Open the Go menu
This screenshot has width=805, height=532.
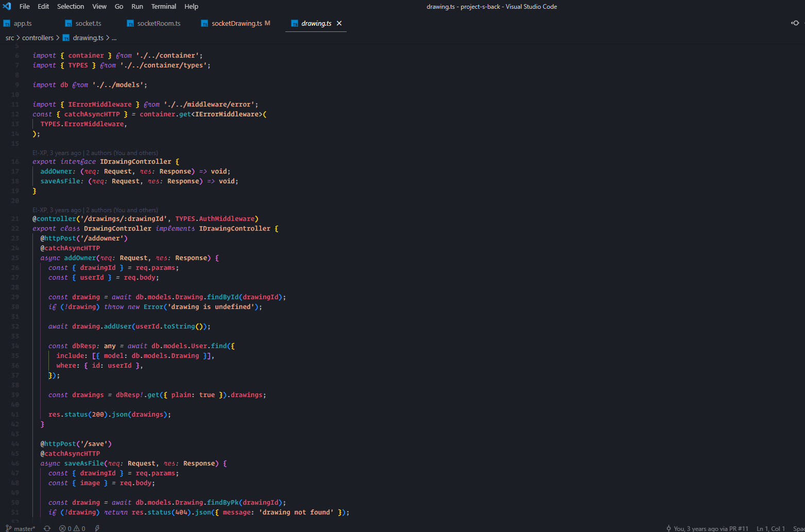pos(119,6)
